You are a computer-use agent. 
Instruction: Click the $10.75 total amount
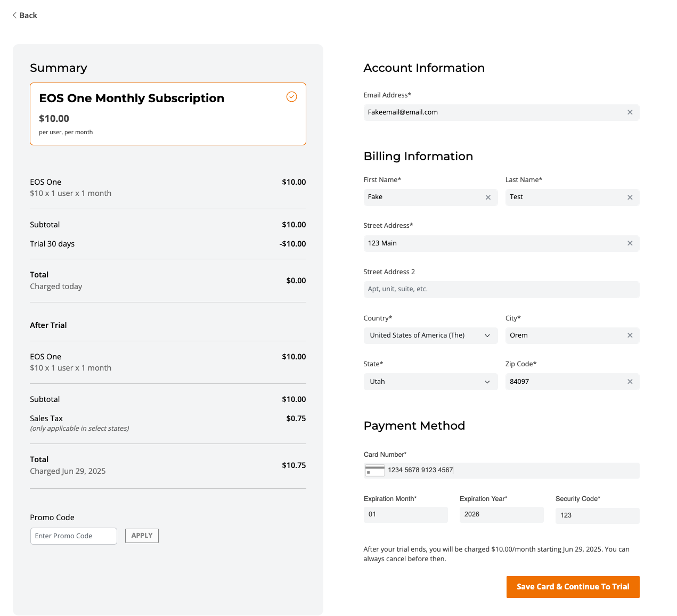tap(294, 465)
